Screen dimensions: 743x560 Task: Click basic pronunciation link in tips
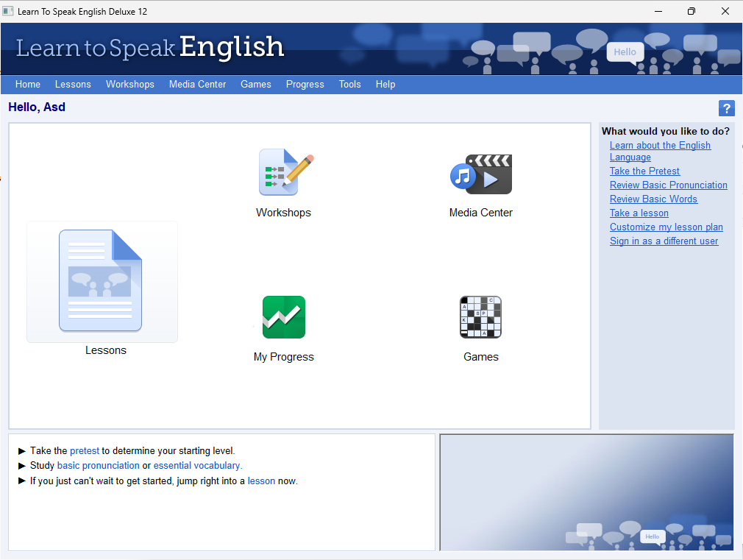click(98, 466)
